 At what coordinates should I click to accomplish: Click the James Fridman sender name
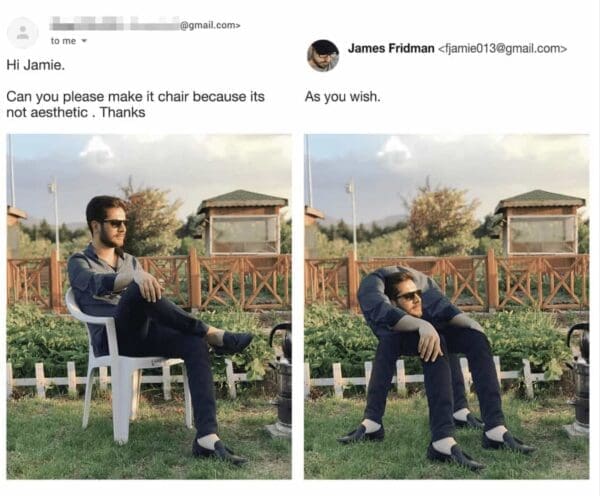(391, 49)
